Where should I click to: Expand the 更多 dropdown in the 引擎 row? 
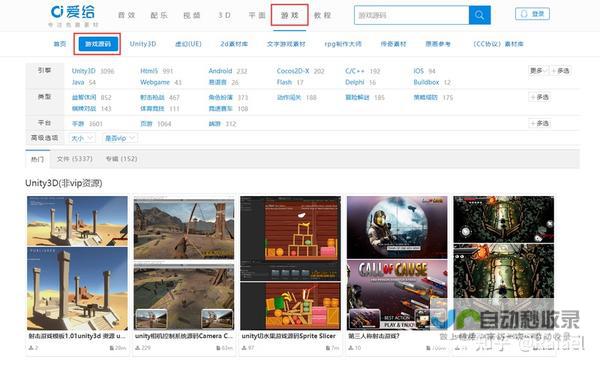tap(538, 71)
